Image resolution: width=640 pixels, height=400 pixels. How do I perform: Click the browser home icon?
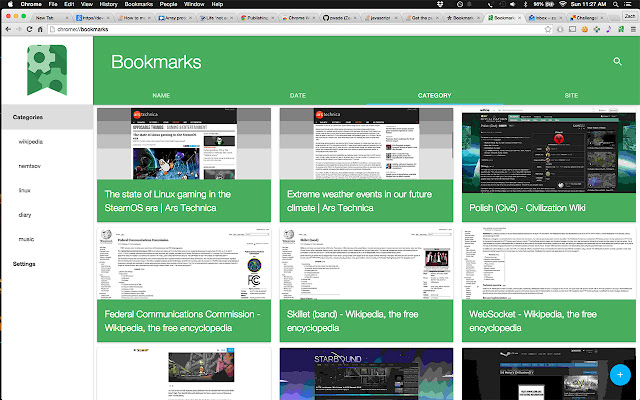40,29
